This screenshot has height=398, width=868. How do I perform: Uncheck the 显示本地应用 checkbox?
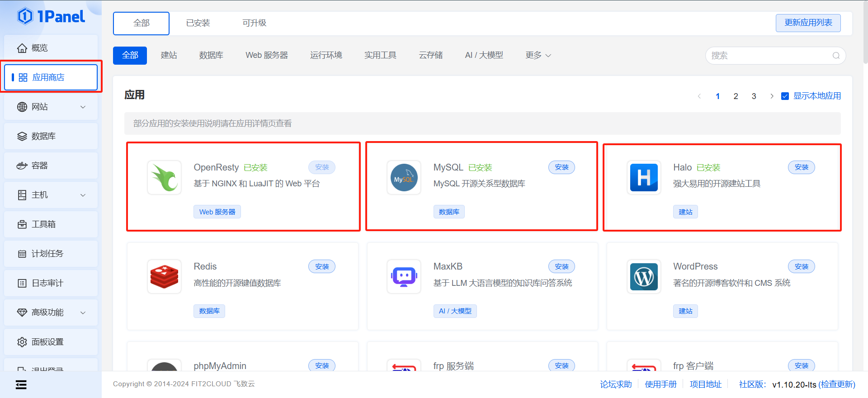tap(785, 96)
